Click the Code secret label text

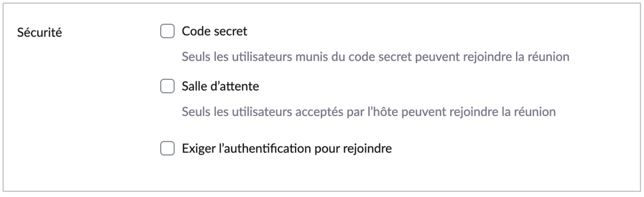pyautogui.click(x=214, y=31)
